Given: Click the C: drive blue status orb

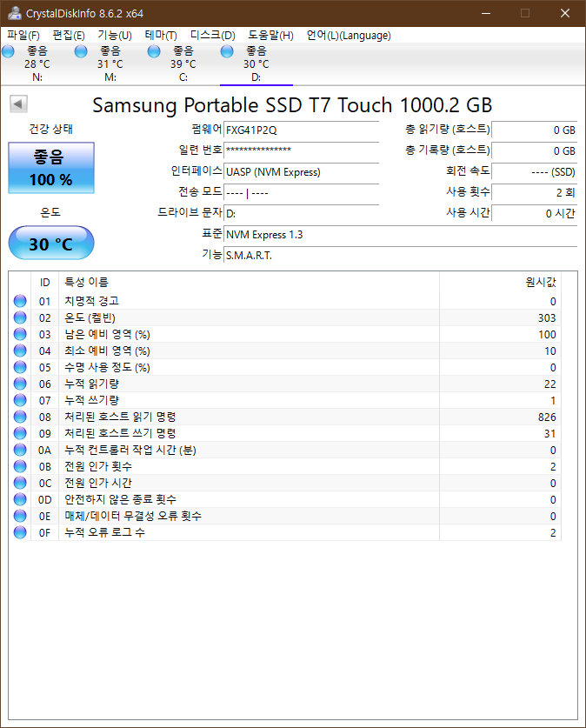Looking at the screenshot, I should [x=154, y=51].
